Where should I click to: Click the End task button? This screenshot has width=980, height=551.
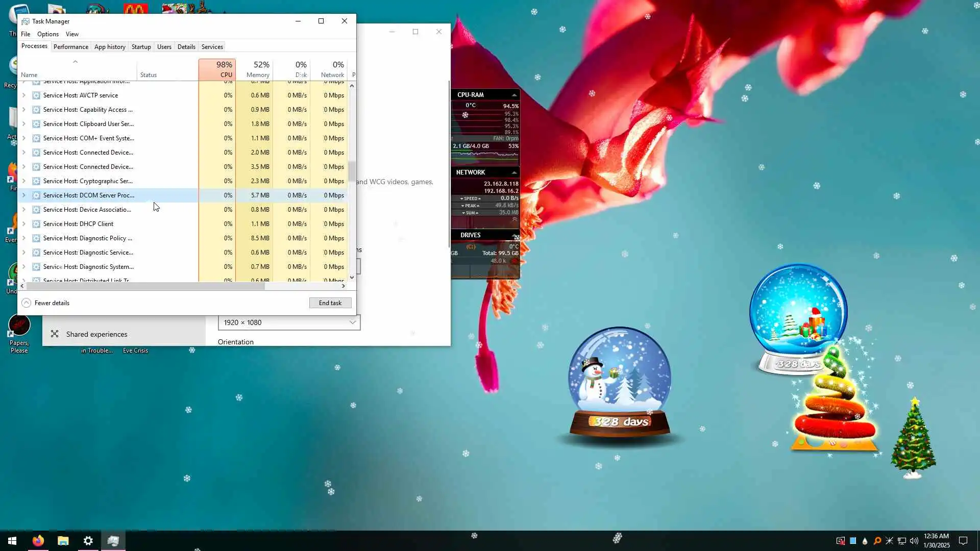330,303
